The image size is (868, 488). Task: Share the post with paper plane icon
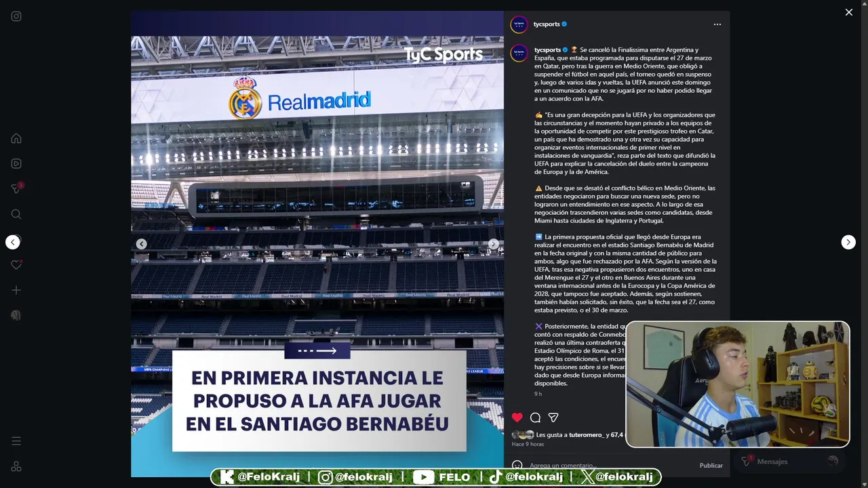click(x=553, y=418)
